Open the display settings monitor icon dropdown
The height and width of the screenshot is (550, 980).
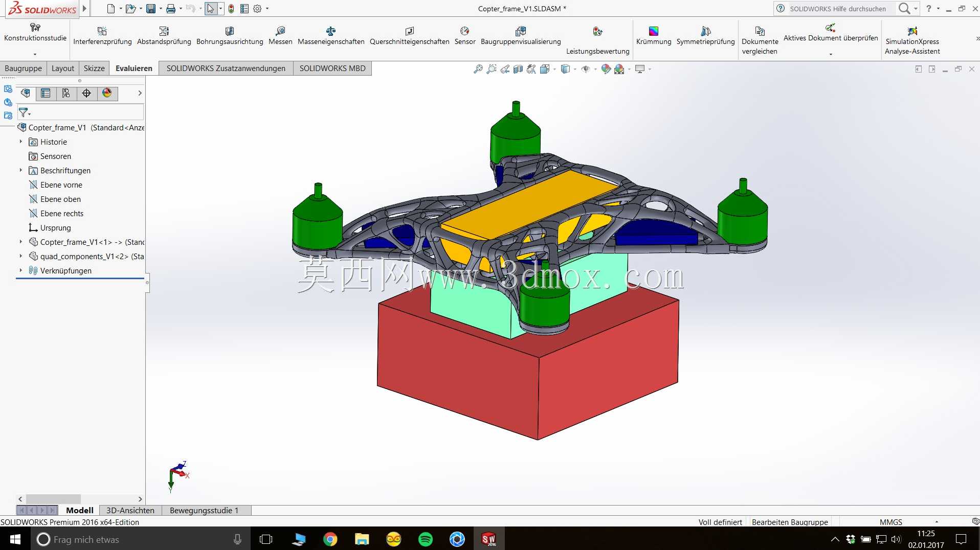tap(650, 69)
